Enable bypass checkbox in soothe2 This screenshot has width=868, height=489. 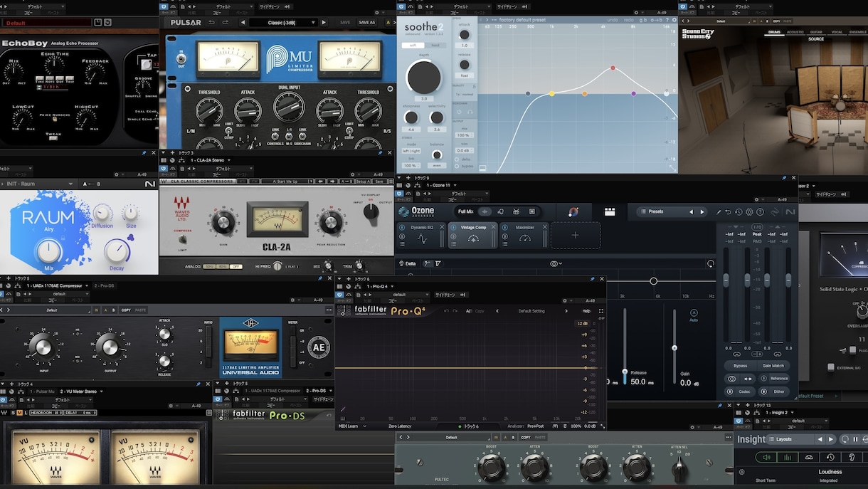[457, 166]
